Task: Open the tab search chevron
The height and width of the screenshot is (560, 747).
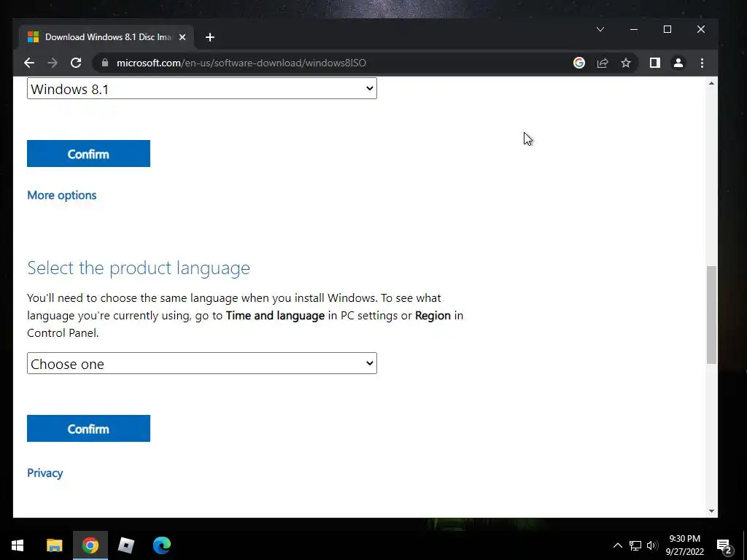Action: coord(600,29)
